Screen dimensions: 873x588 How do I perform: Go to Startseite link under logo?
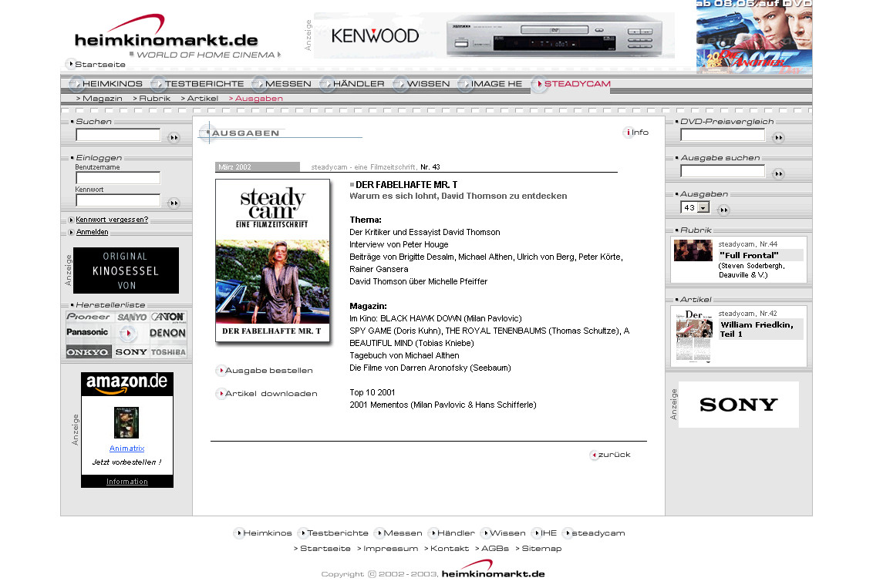click(x=96, y=64)
